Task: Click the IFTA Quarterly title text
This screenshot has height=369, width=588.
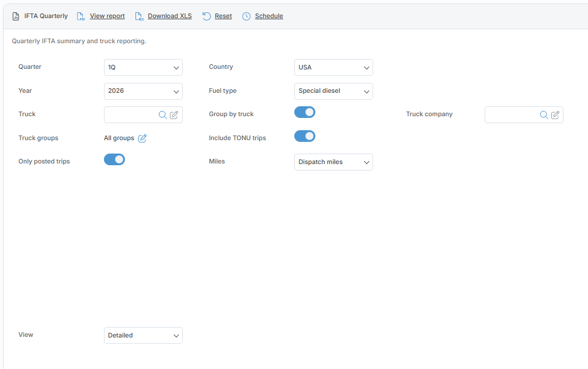Action: click(46, 16)
